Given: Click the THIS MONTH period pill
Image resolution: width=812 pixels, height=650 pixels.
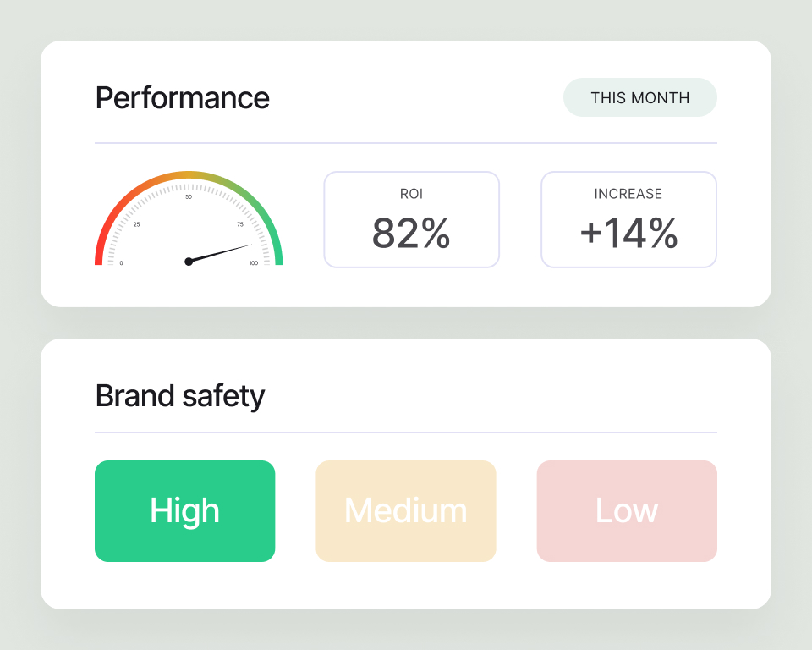Looking at the screenshot, I should pos(639,97).
